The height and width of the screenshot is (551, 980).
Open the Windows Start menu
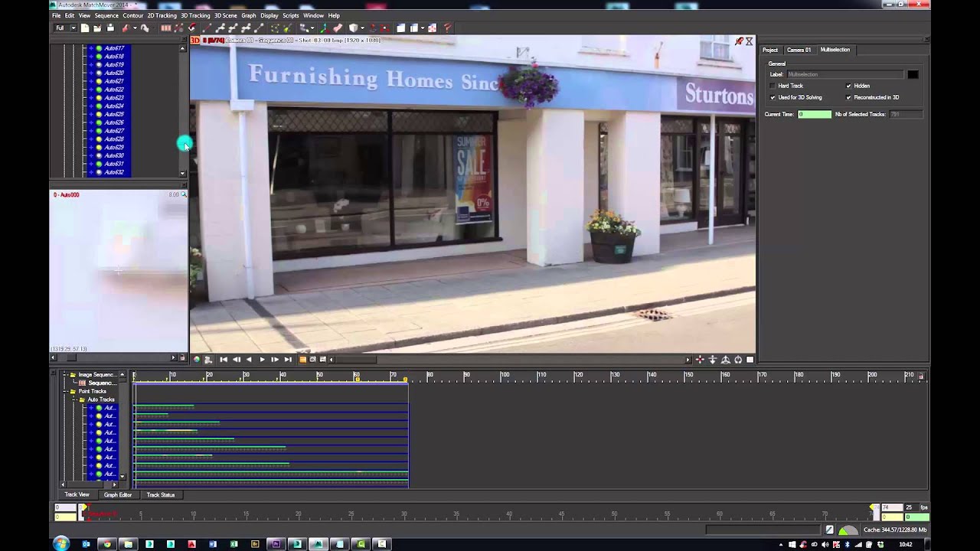tap(61, 544)
